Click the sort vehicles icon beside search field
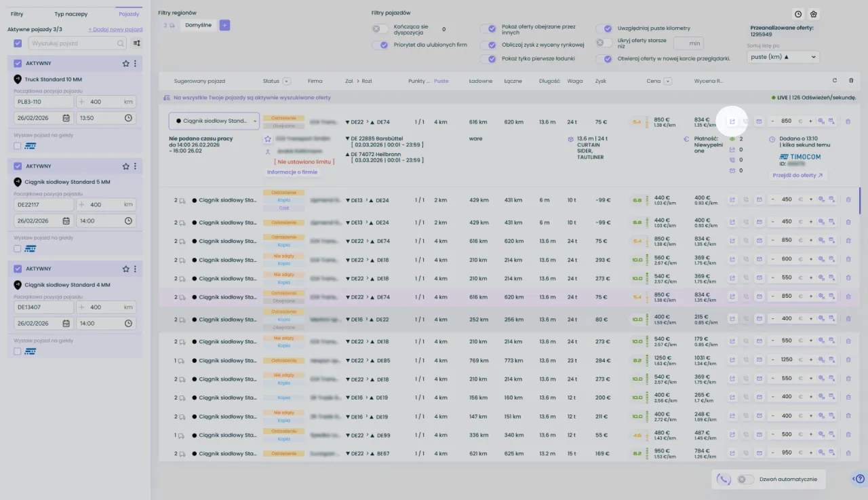The width and height of the screenshot is (868, 500). point(137,43)
